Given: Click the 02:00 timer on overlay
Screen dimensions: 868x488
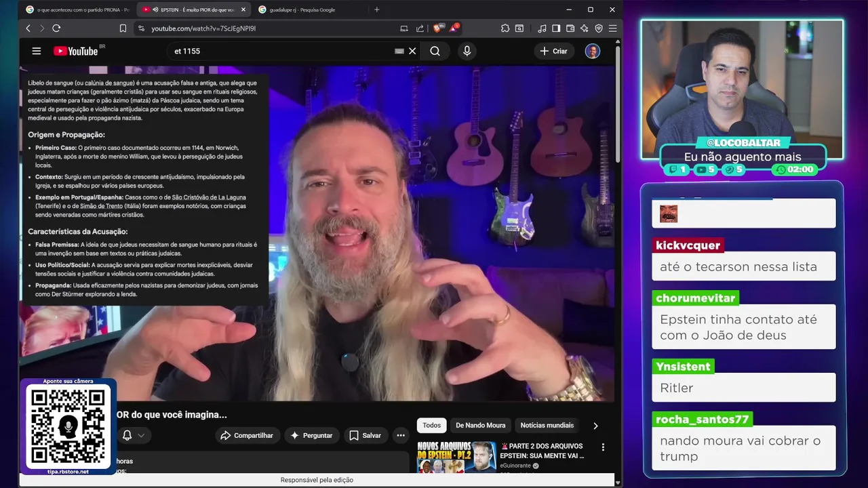Looking at the screenshot, I should (x=795, y=169).
